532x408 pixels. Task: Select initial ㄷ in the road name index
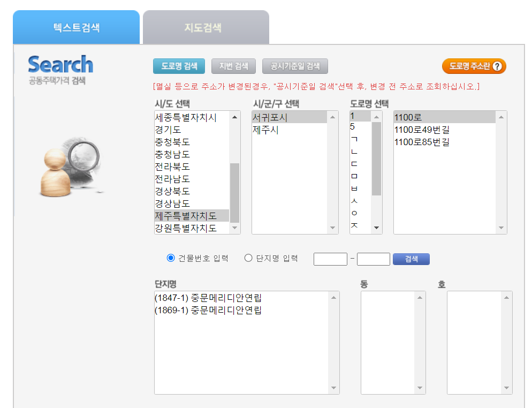(x=360, y=164)
